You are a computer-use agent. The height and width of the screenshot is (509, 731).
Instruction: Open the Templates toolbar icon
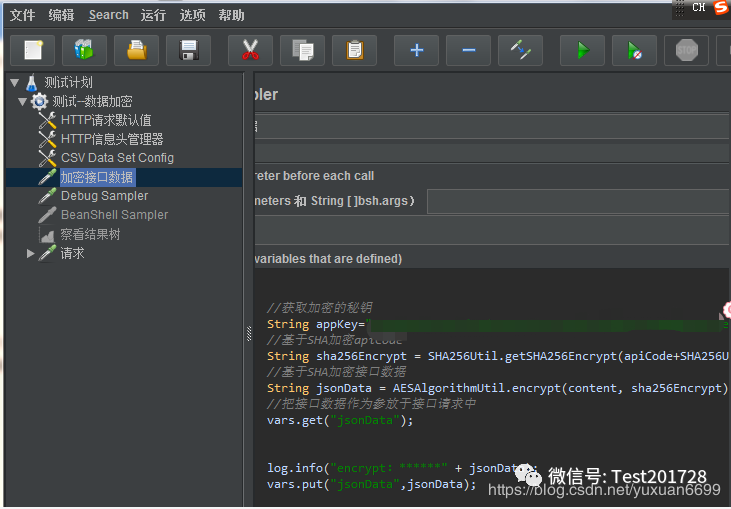[x=84, y=50]
